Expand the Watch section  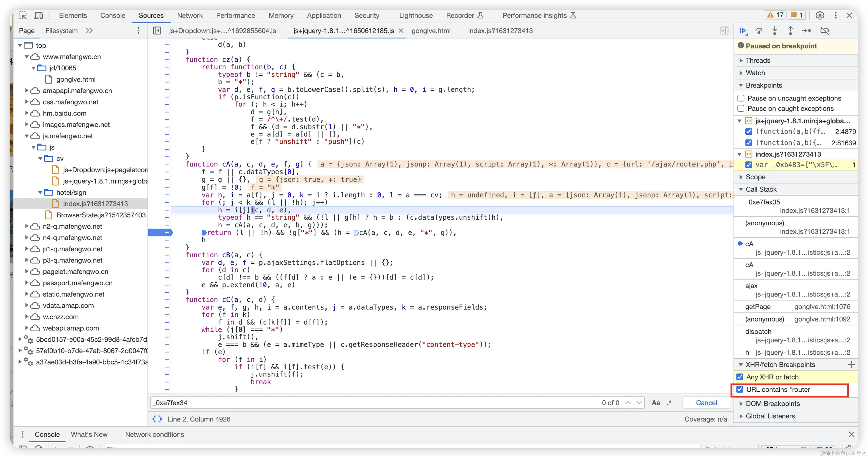click(x=755, y=73)
